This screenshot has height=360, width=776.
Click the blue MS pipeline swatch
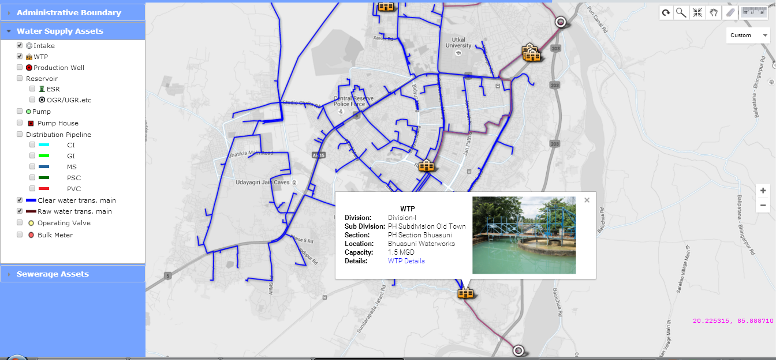[x=44, y=167]
